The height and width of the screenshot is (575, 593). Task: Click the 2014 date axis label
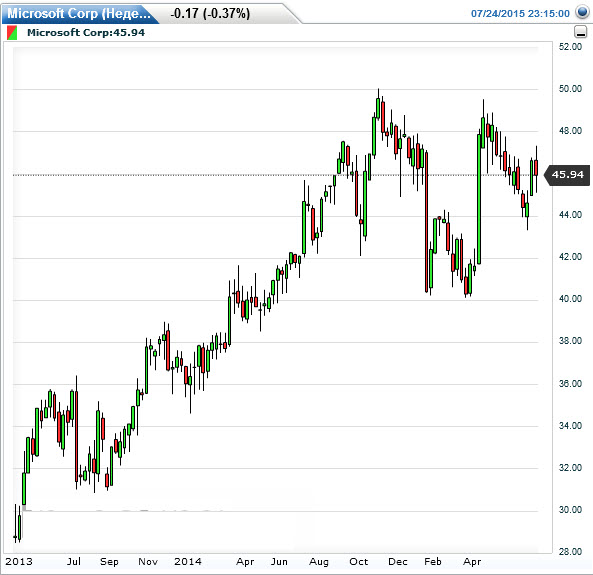point(188,561)
